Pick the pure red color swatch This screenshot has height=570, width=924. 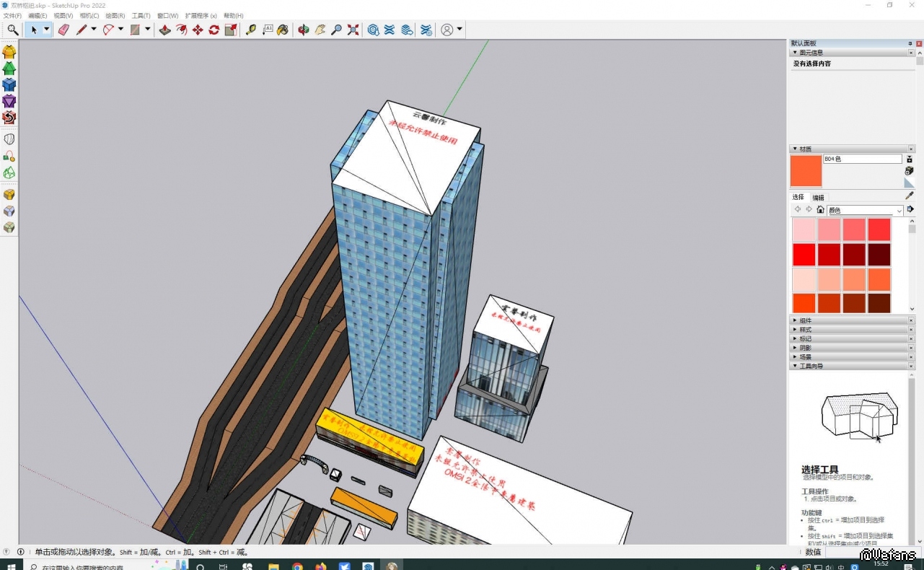click(804, 255)
